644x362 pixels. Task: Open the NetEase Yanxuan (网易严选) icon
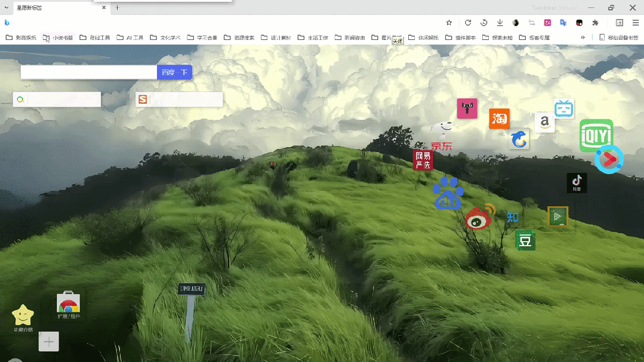pos(423,160)
